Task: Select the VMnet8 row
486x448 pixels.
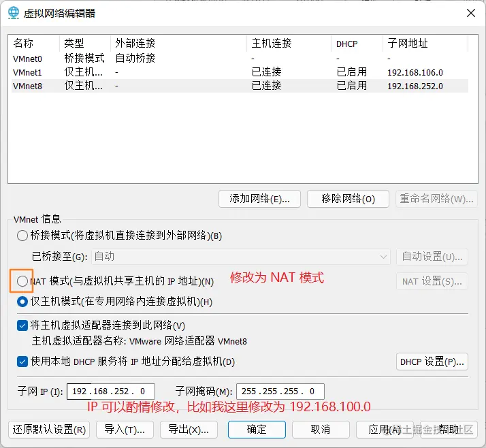Action: point(240,86)
